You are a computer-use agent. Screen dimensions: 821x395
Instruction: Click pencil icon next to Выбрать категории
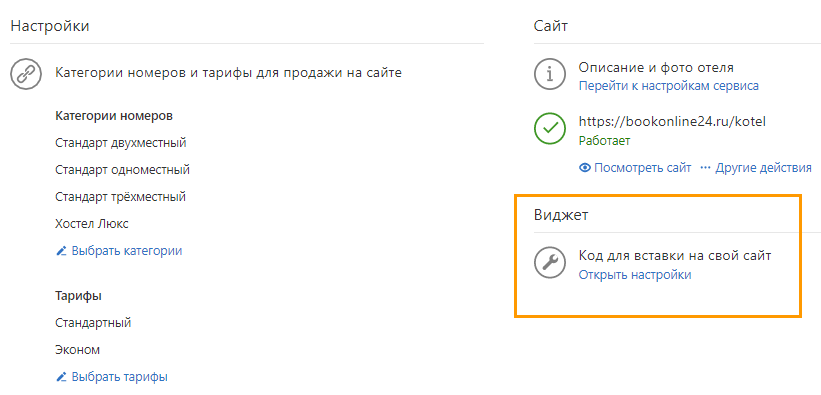pyautogui.click(x=61, y=251)
